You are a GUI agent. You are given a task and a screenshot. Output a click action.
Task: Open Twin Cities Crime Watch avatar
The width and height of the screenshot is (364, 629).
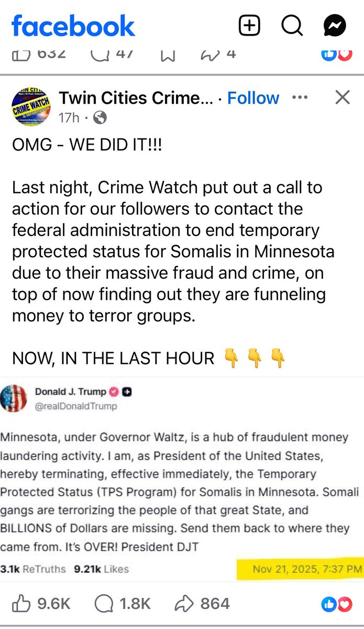point(31,107)
